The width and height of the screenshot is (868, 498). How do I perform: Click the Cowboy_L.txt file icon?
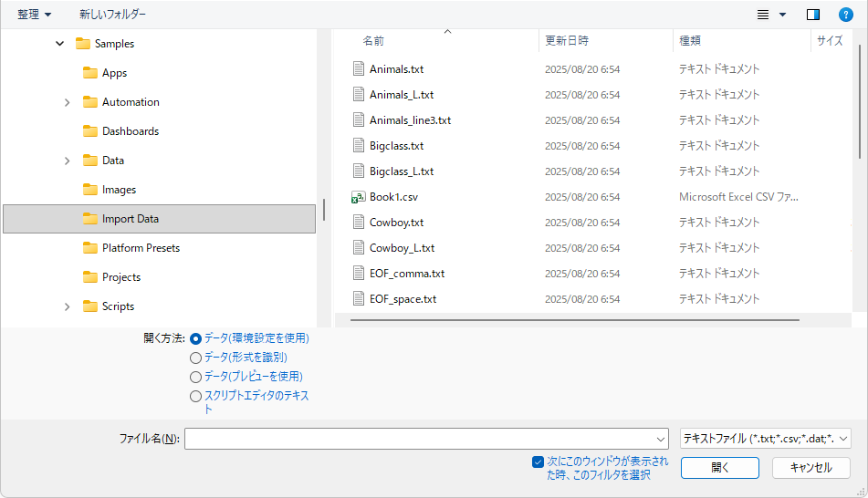coord(359,247)
